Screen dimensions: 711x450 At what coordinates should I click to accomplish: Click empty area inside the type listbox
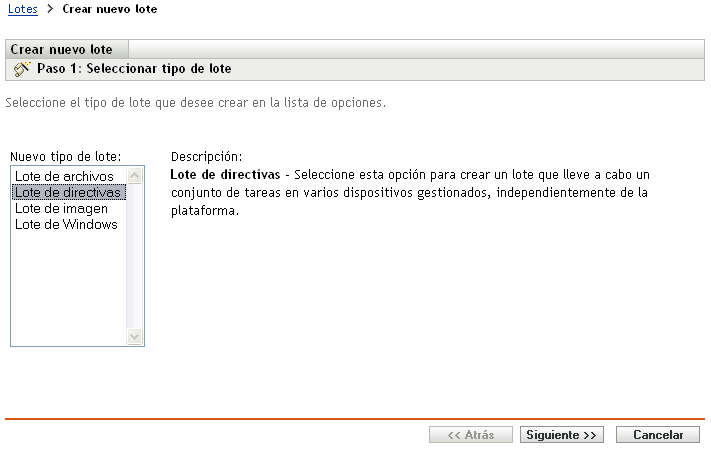tap(68, 290)
